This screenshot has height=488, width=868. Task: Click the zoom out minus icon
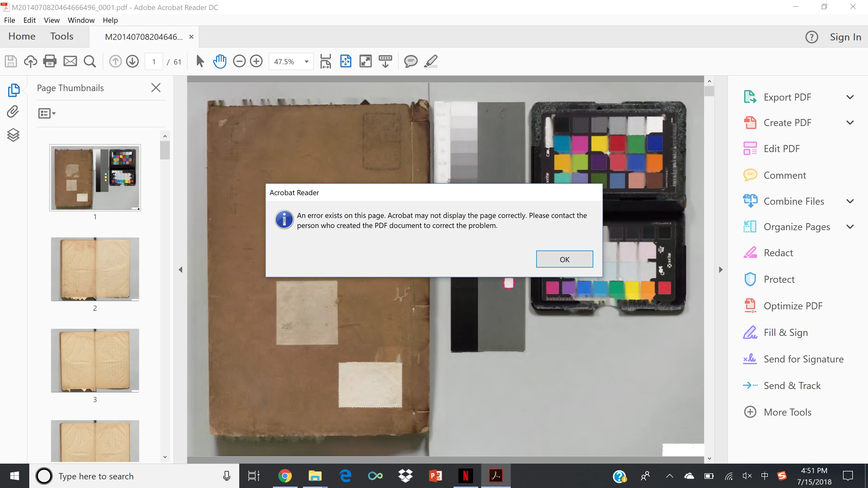click(239, 62)
